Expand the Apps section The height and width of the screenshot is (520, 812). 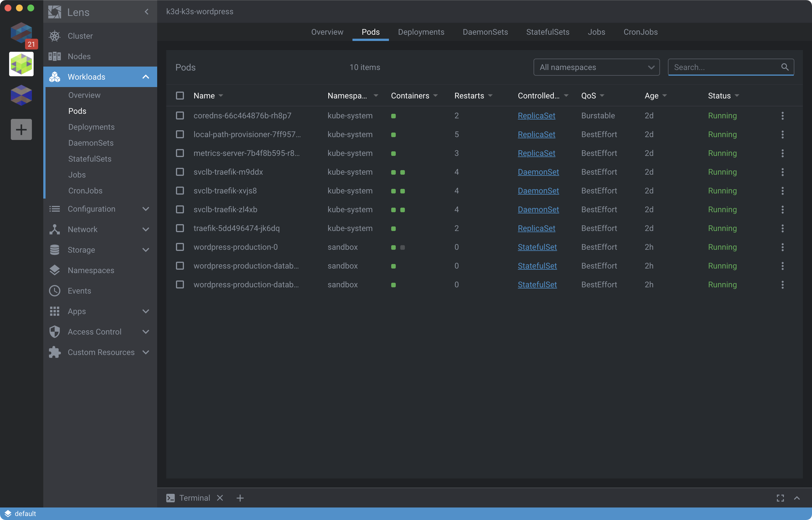pos(146,311)
